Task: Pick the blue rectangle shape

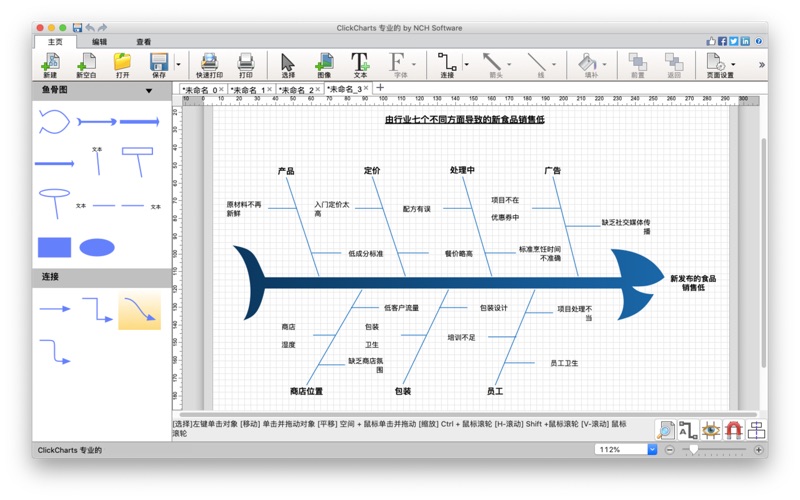Action: point(55,247)
